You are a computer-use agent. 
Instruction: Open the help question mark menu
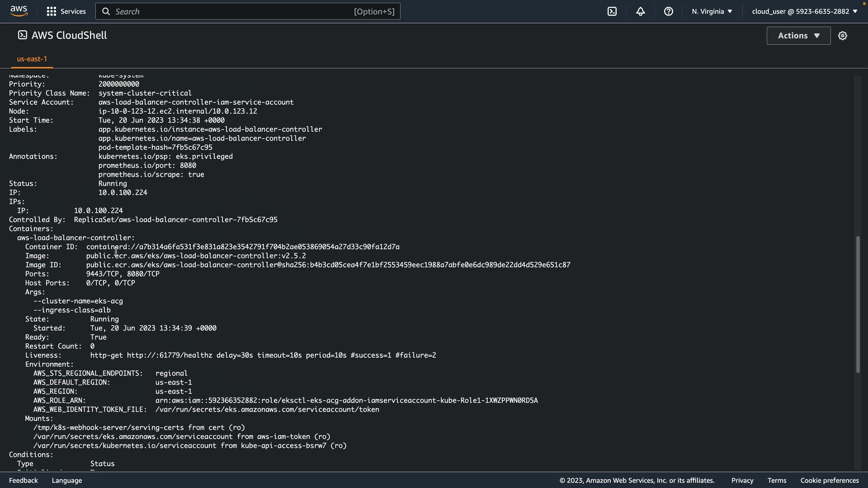(x=668, y=11)
